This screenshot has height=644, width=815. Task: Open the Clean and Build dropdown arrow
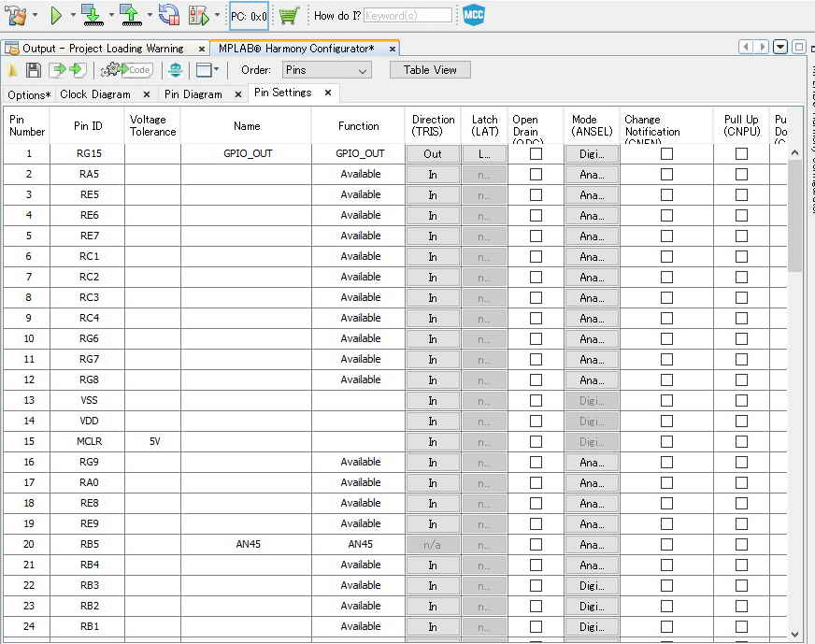[36, 16]
